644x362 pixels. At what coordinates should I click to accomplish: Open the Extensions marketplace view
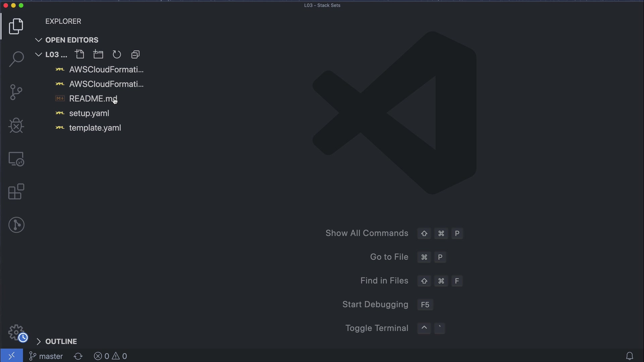[16, 192]
